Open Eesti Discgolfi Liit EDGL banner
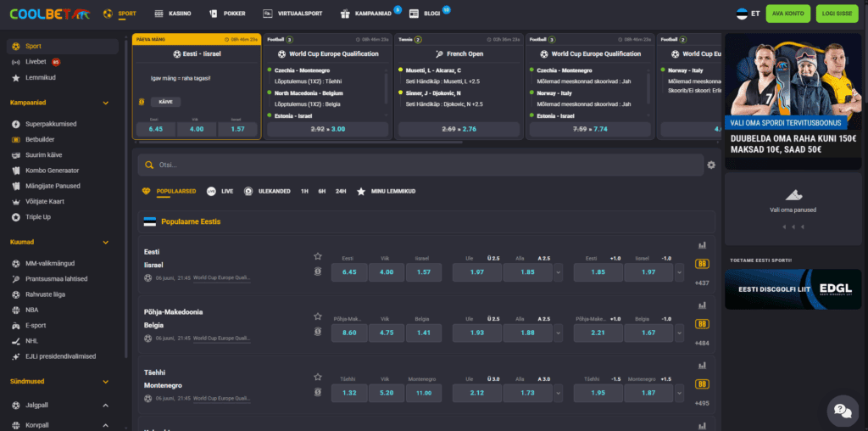The width and height of the screenshot is (868, 431). (793, 289)
